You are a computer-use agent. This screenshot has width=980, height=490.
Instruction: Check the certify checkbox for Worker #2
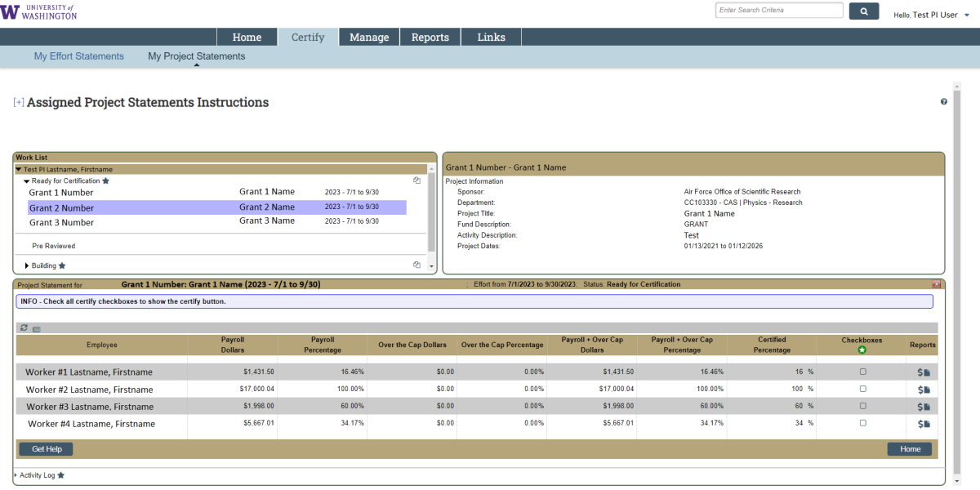pyautogui.click(x=862, y=390)
